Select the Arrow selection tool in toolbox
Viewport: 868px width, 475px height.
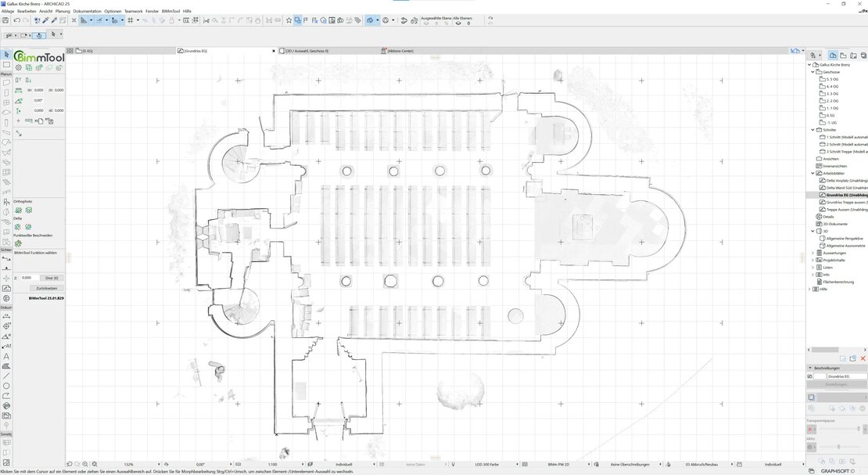coord(6,54)
